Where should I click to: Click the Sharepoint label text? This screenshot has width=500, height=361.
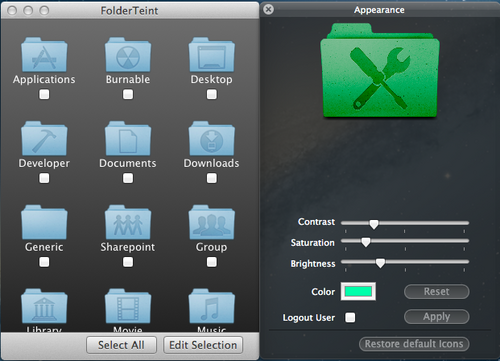[128, 247]
